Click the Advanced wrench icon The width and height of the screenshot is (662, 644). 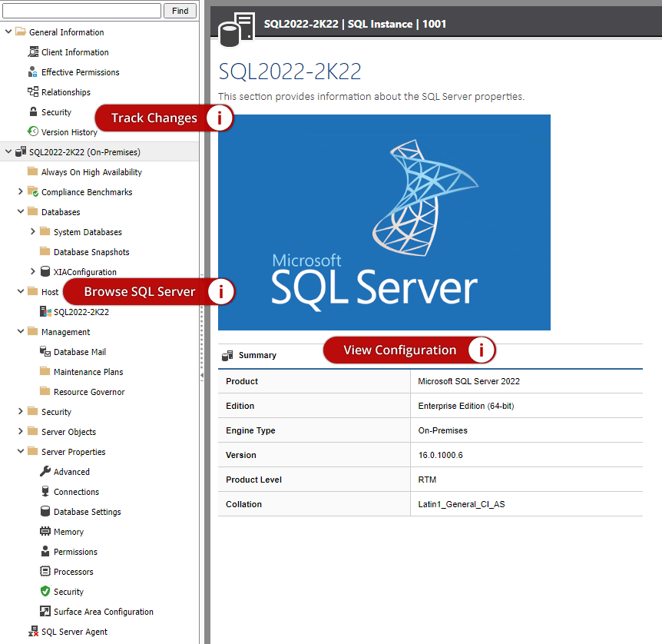[45, 471]
